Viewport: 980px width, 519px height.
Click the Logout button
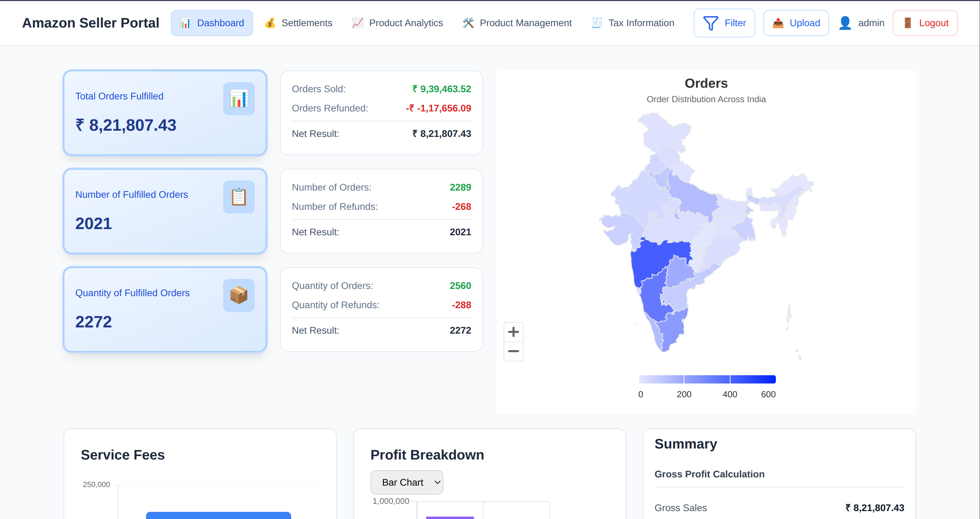click(x=925, y=23)
